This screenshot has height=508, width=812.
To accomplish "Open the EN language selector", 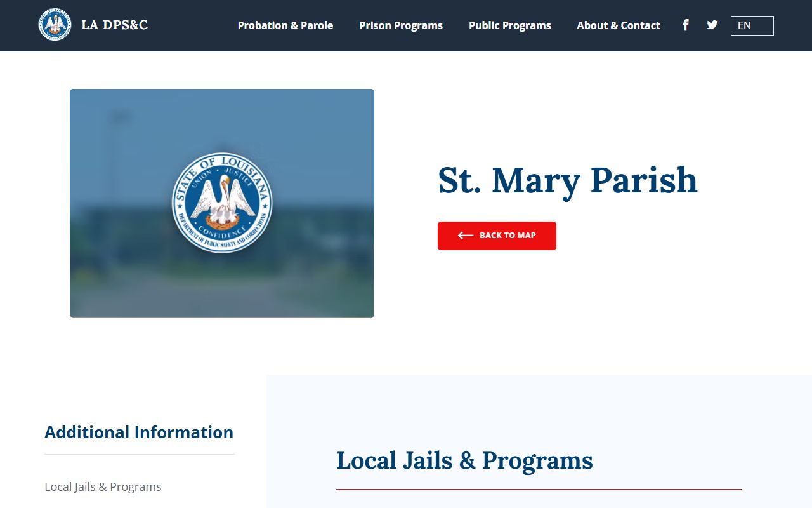I will (x=752, y=25).
